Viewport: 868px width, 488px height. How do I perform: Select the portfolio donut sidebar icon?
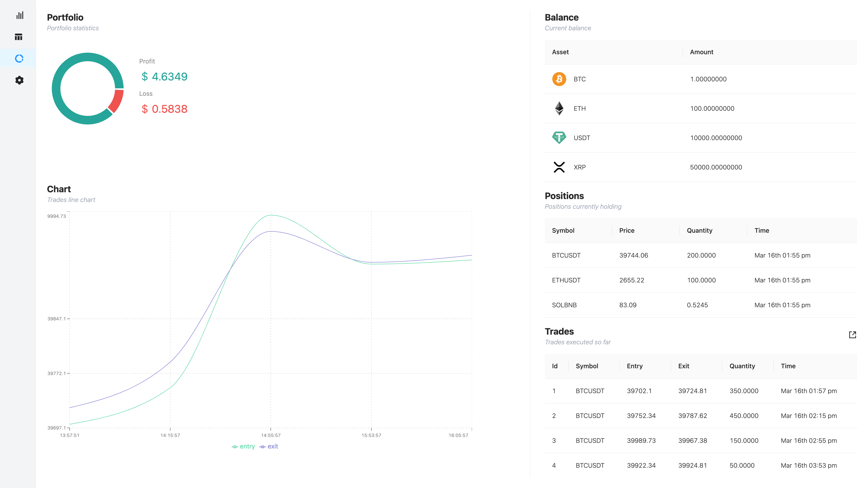(x=19, y=59)
